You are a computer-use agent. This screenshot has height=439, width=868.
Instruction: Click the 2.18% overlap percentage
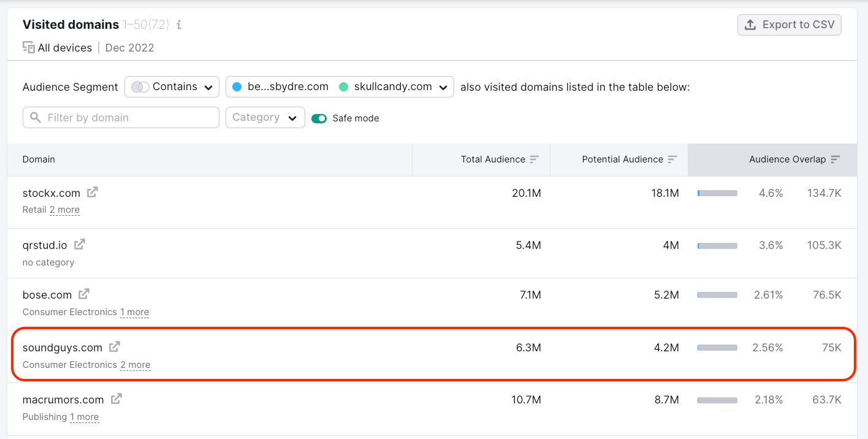(x=769, y=400)
